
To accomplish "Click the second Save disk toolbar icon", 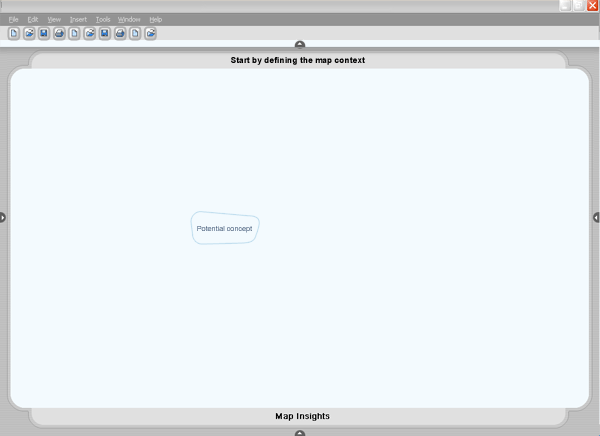I will [105, 33].
